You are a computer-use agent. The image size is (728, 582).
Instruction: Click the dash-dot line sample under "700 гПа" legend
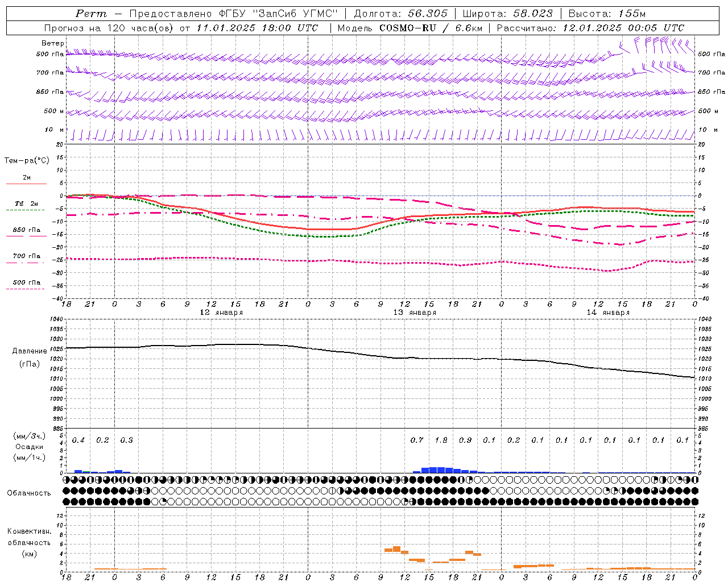(x=26, y=263)
